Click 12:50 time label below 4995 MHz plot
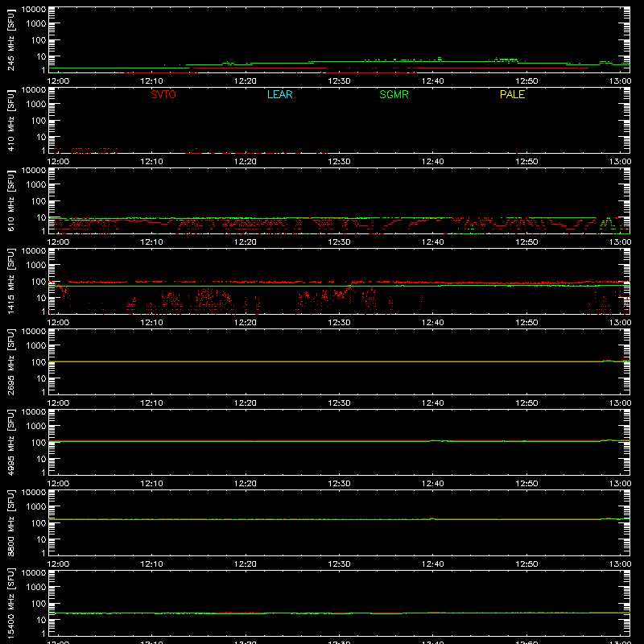The image size is (644, 644). [526, 484]
